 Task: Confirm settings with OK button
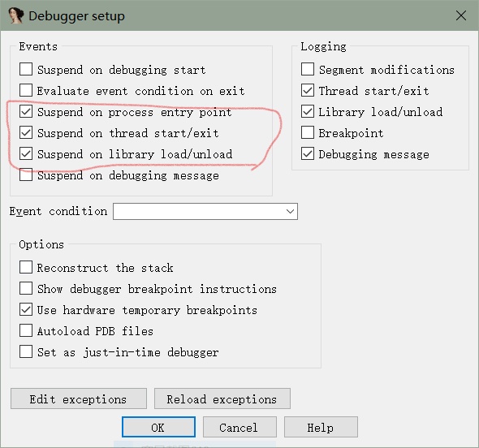point(158,427)
